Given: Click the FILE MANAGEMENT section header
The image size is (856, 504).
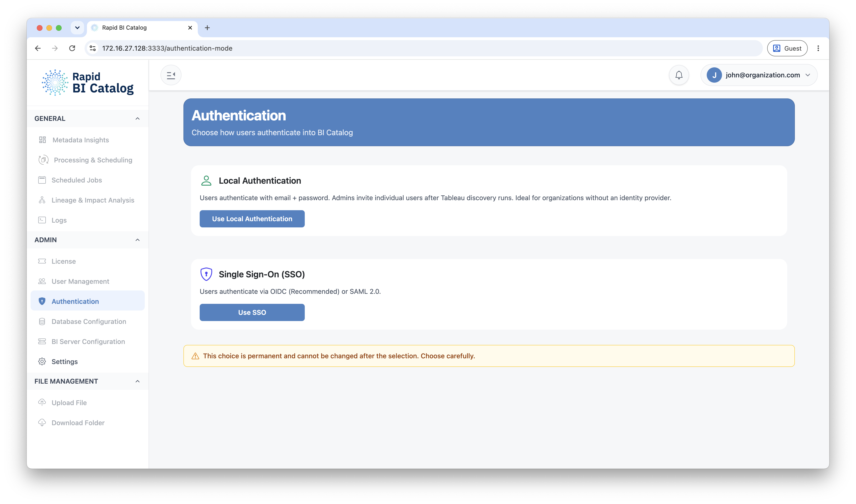Looking at the screenshot, I should tap(88, 381).
